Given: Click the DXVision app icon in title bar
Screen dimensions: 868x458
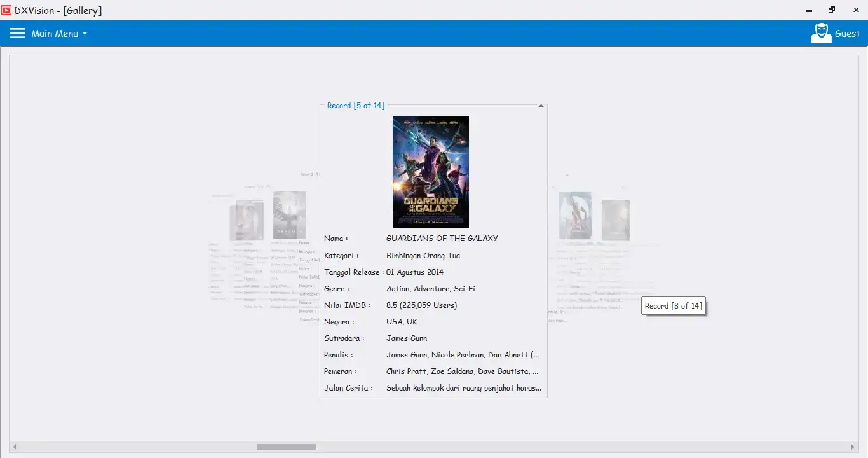Looking at the screenshot, I should (6, 10).
